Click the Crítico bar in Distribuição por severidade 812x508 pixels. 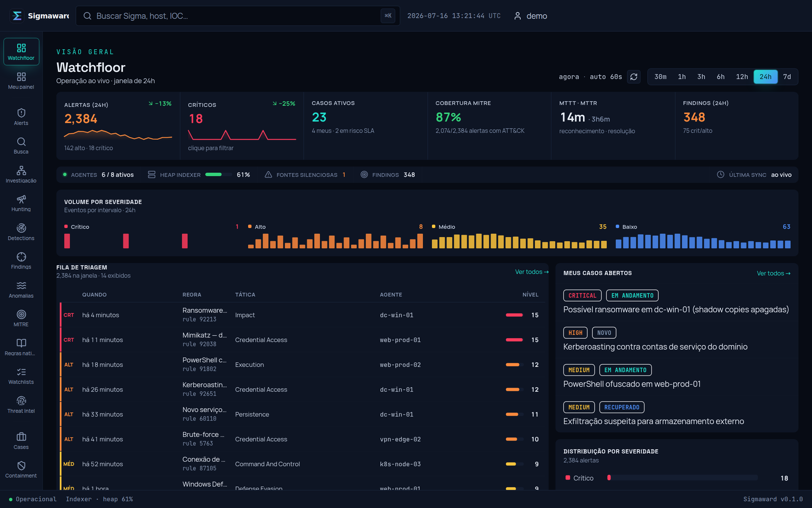682,478
